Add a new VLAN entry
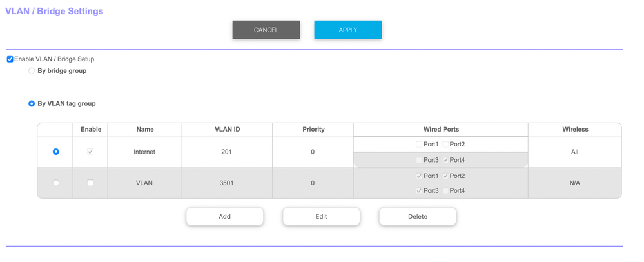Image resolution: width=644 pixels, height=262 pixels. [x=224, y=216]
